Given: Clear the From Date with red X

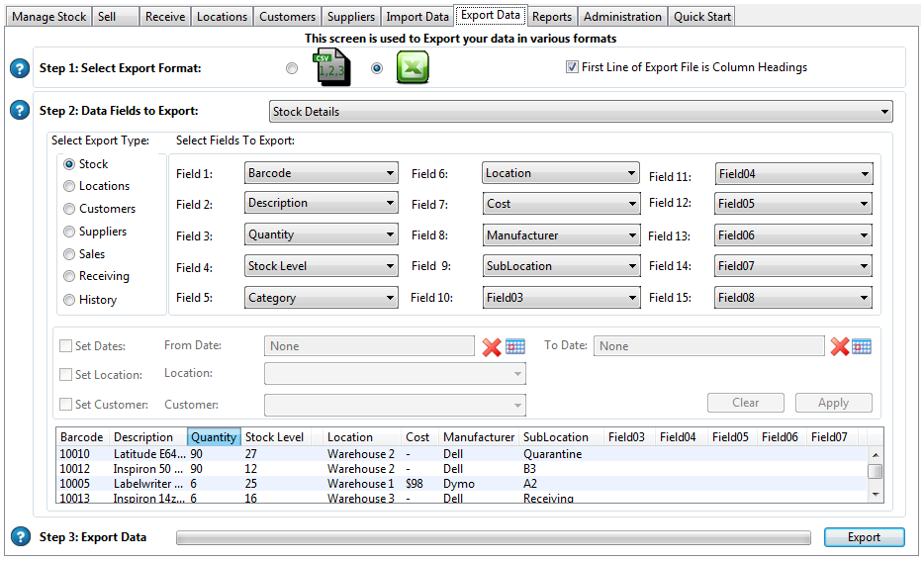Looking at the screenshot, I should [x=492, y=346].
